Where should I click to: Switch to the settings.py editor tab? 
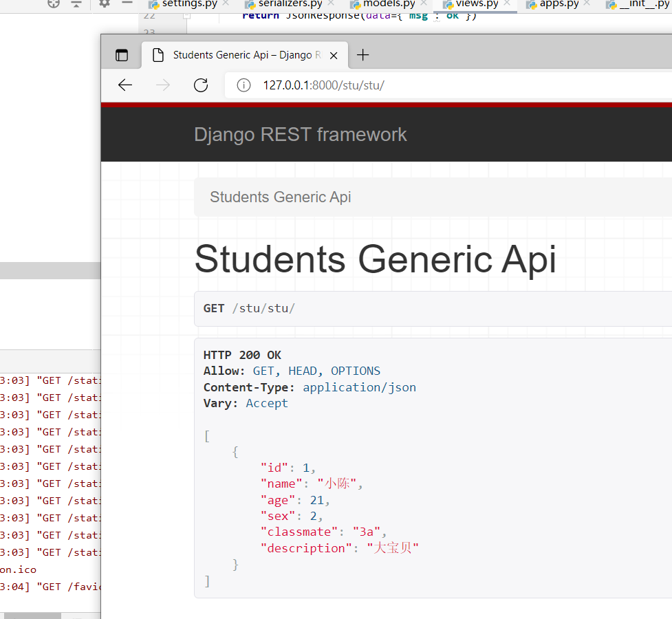point(189,4)
